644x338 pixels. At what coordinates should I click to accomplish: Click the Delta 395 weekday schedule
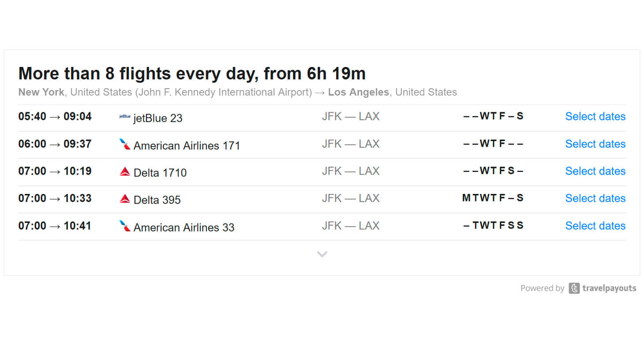(493, 198)
